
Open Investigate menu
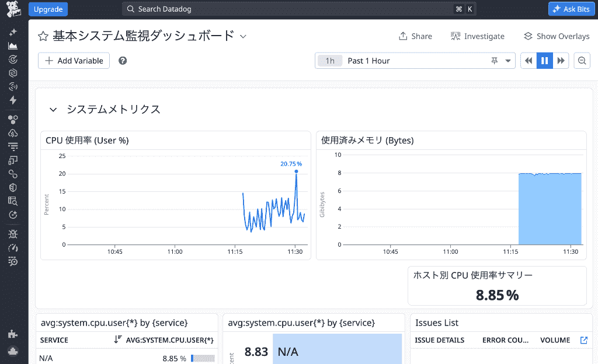pyautogui.click(x=478, y=36)
